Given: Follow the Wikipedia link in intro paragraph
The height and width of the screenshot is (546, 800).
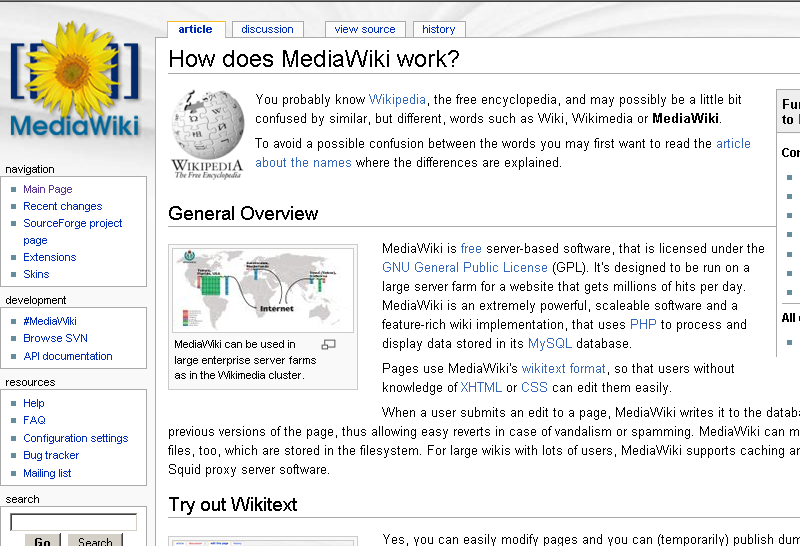Looking at the screenshot, I should click(397, 100).
